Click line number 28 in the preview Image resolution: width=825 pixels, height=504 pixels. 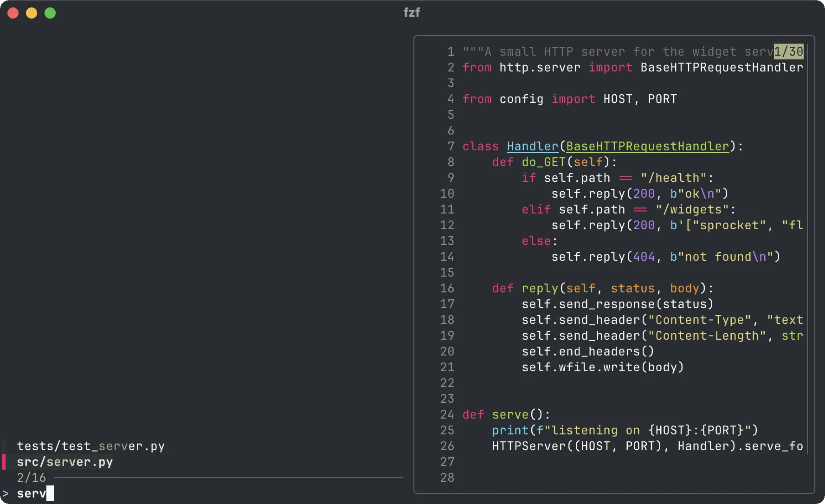pos(447,478)
